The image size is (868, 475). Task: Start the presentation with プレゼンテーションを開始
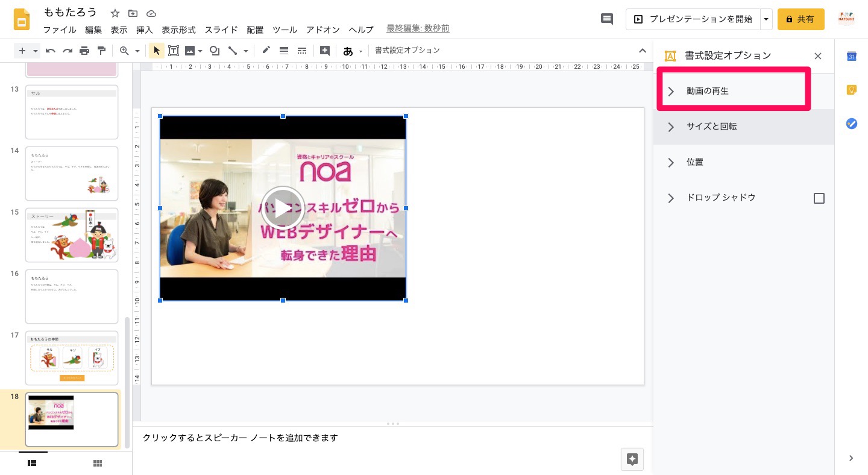point(693,19)
